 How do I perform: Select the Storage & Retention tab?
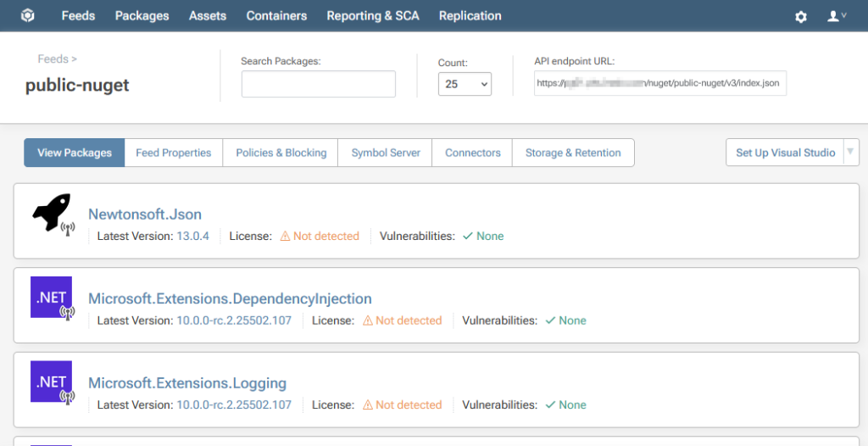pos(573,153)
